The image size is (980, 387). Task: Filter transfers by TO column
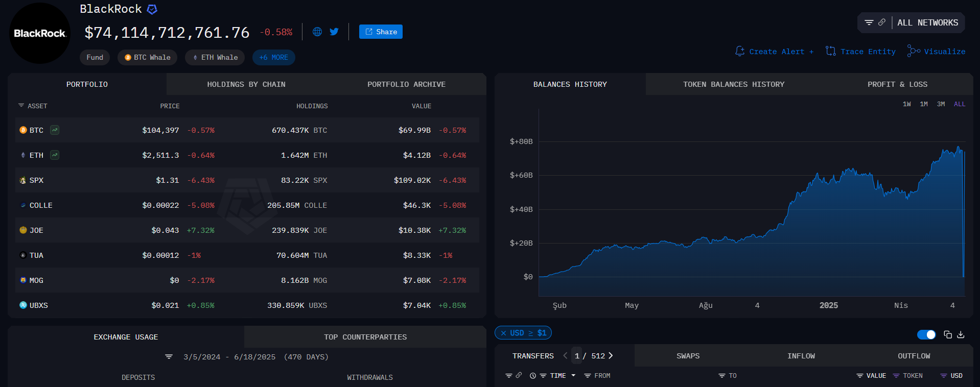[728, 375]
